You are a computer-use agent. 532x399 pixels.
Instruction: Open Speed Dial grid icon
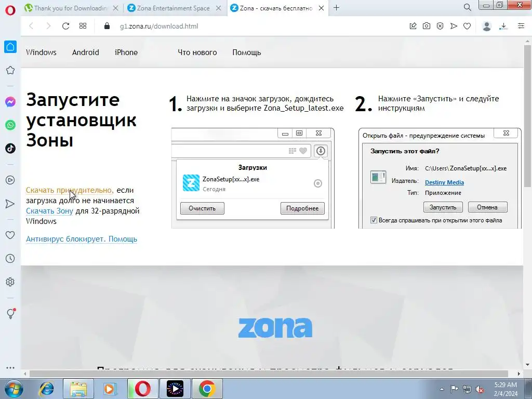coord(83,26)
